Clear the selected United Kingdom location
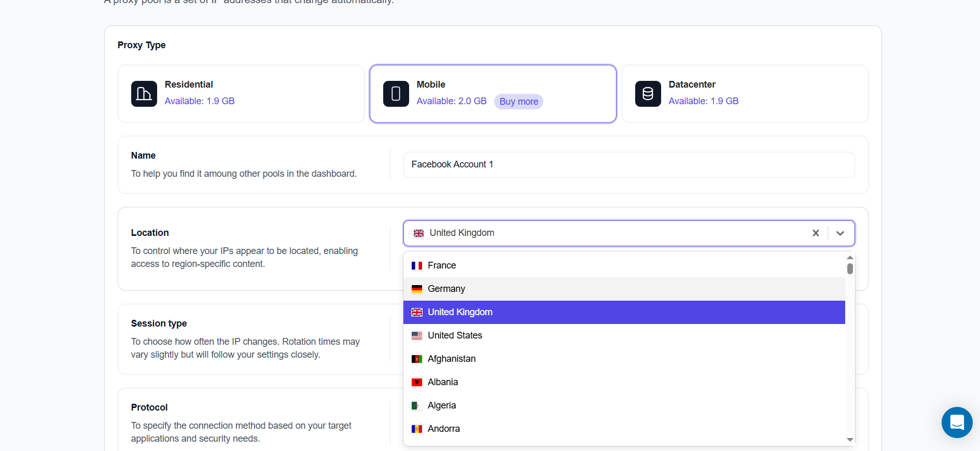980x451 pixels. [x=816, y=233]
